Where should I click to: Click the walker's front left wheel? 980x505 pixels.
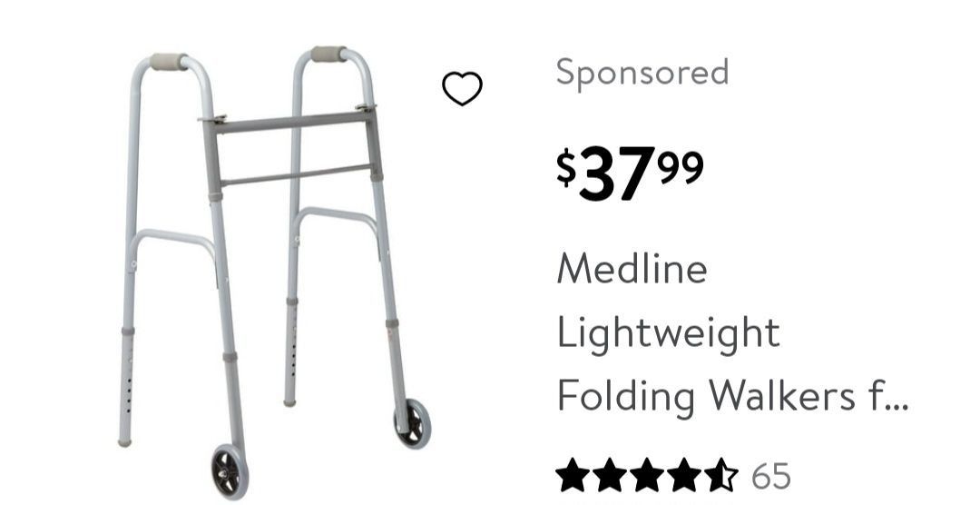[230, 472]
